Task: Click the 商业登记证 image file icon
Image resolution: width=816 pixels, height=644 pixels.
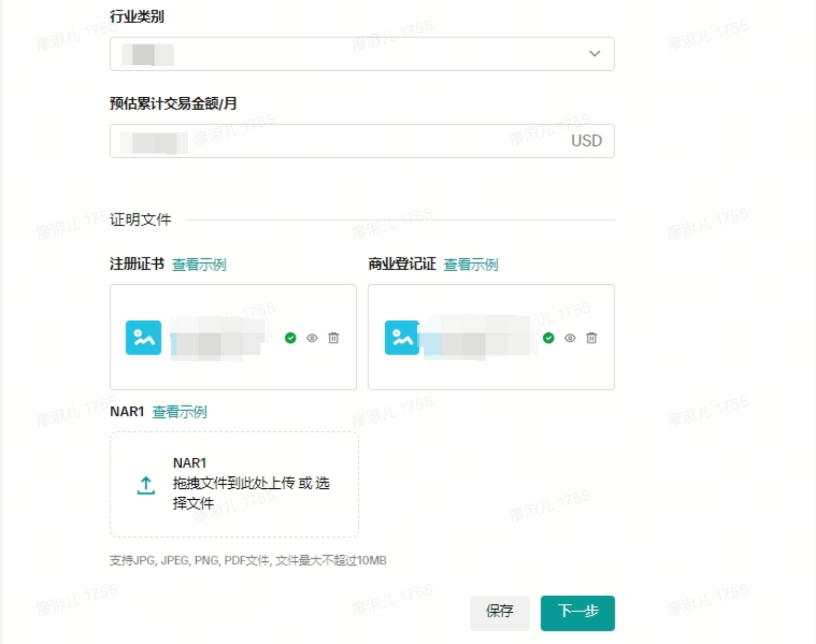Action: click(x=402, y=338)
